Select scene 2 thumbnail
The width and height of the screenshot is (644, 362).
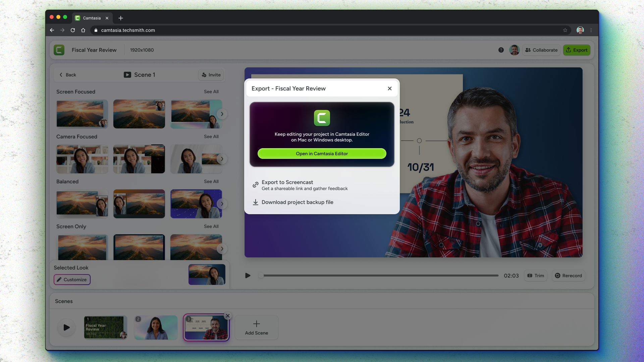pos(156,327)
